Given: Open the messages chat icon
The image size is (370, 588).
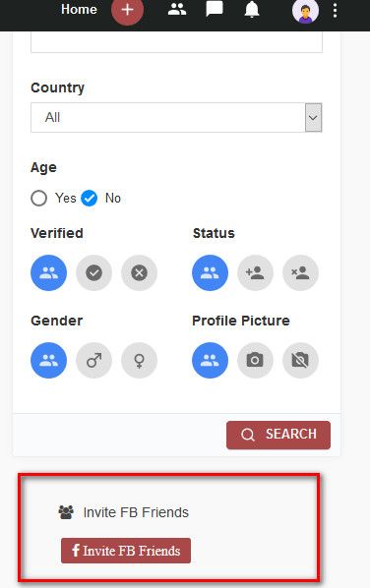Looking at the screenshot, I should click(215, 10).
